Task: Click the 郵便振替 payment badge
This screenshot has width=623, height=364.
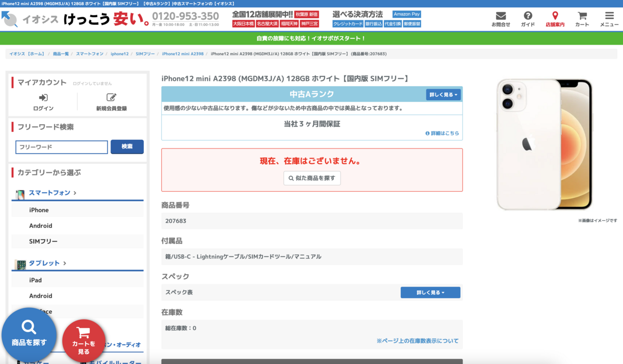Action: coord(411,24)
